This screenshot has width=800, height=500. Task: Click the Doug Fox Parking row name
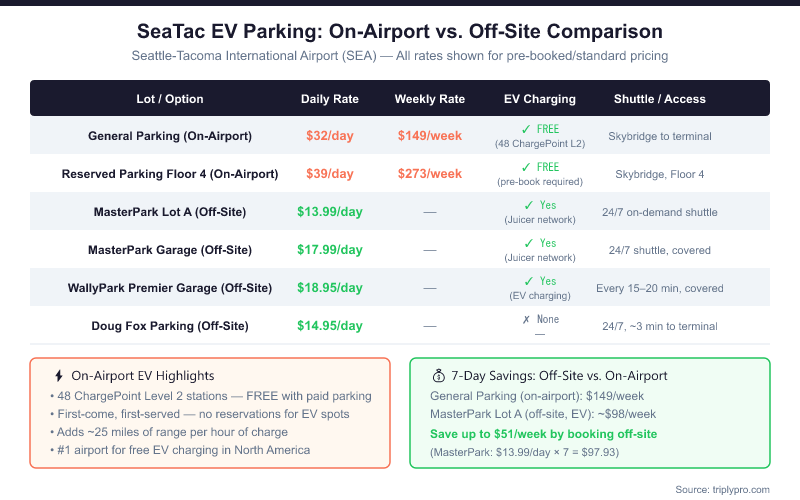coord(170,326)
